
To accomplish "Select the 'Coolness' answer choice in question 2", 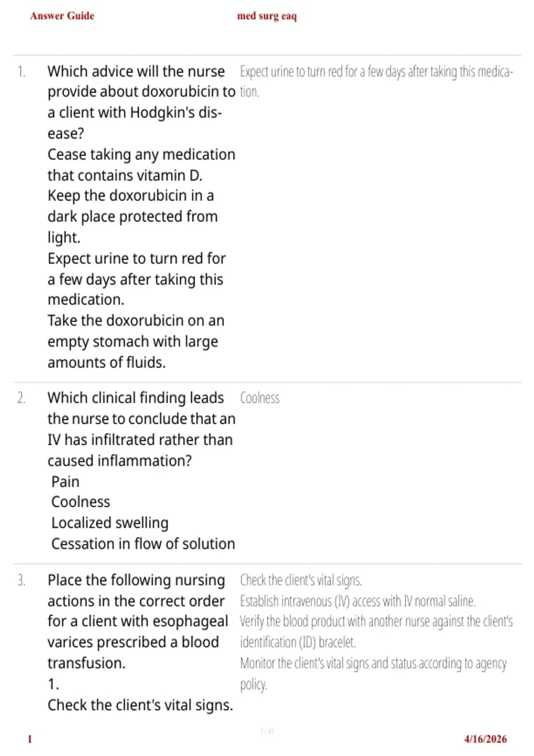I will (x=81, y=502).
